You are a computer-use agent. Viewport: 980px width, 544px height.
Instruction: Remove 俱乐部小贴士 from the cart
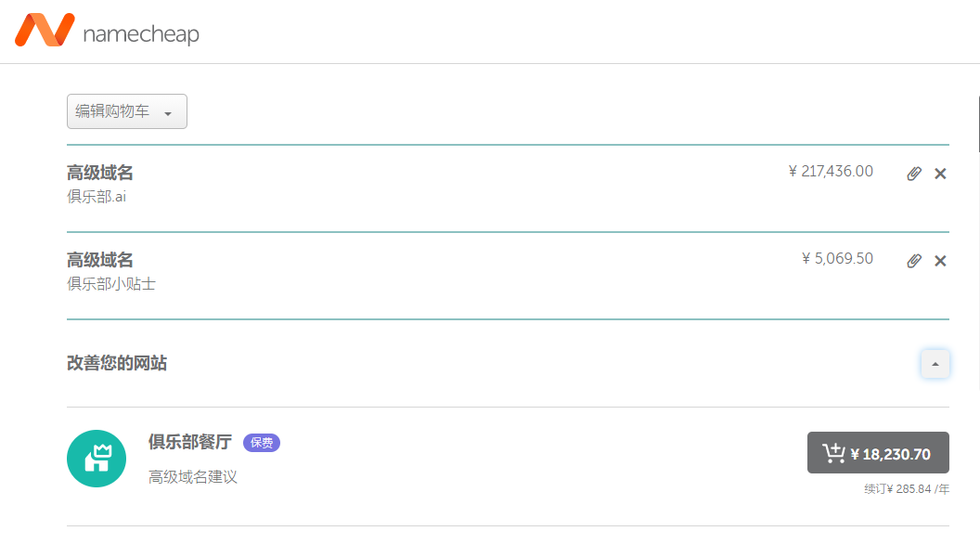[x=940, y=261]
